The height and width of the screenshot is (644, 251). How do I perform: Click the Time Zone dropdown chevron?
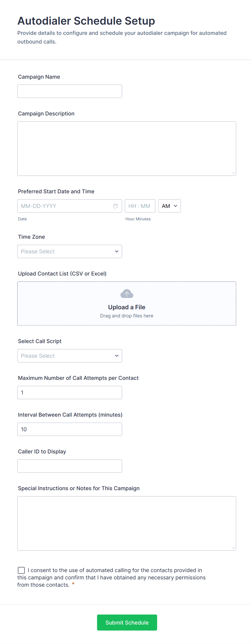(x=117, y=251)
